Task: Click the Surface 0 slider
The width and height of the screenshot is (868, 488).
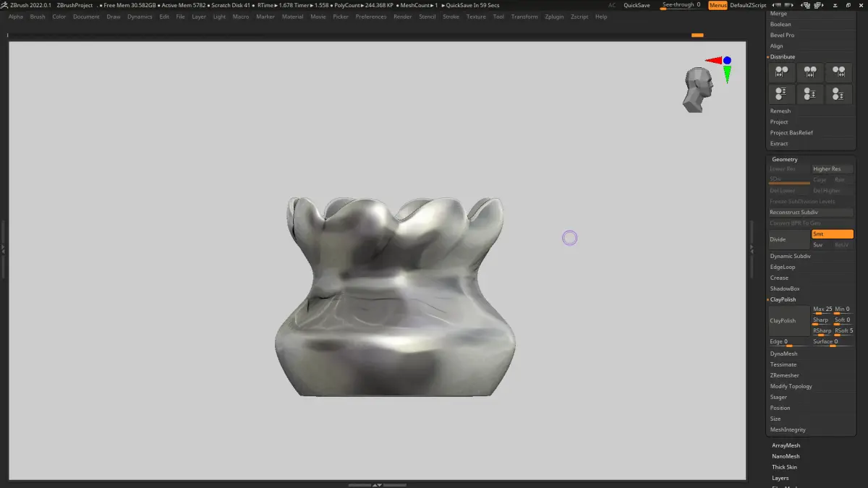Action: 833,343
